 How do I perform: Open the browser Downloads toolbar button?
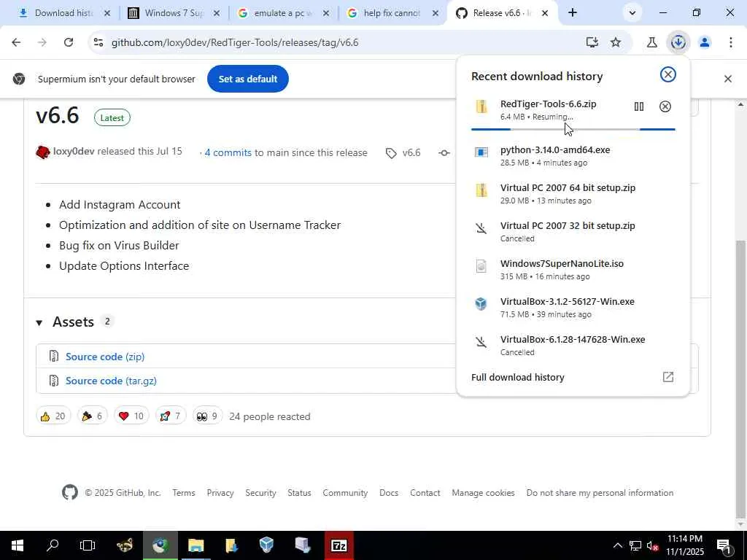678,42
